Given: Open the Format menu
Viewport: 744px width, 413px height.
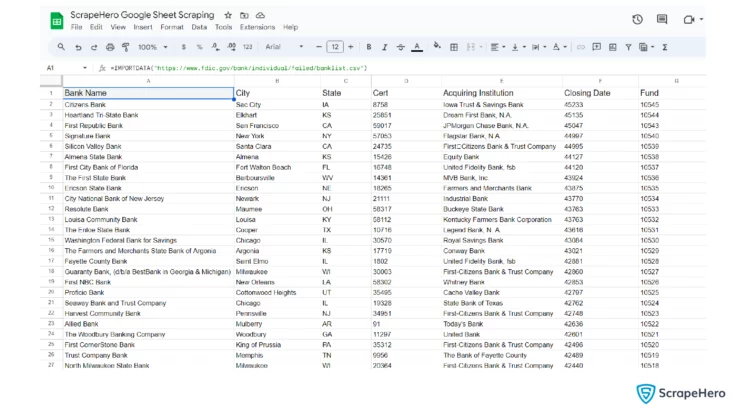Looking at the screenshot, I should 172,27.
